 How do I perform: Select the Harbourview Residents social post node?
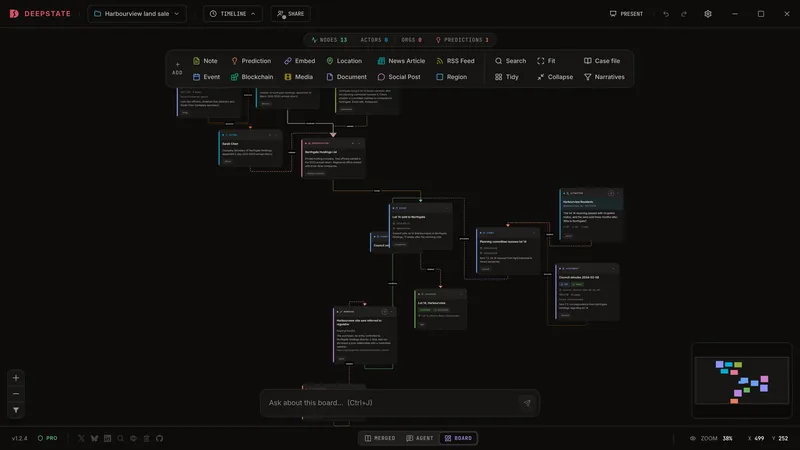(591, 214)
